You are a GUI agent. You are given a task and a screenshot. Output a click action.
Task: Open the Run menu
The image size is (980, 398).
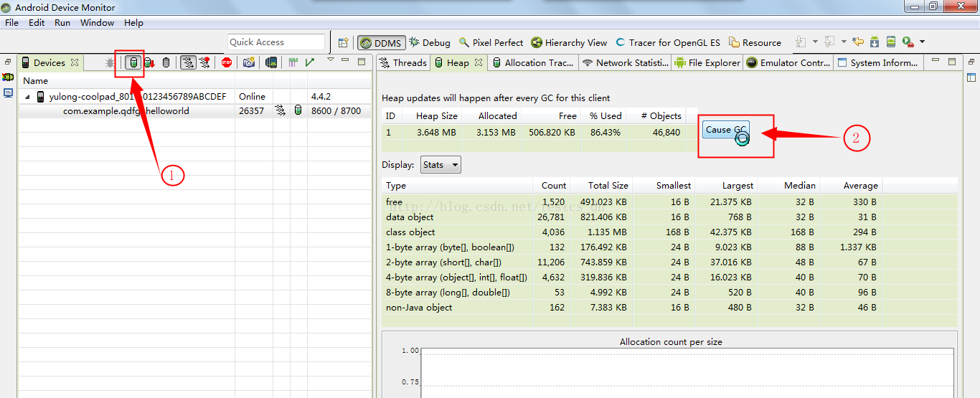62,23
